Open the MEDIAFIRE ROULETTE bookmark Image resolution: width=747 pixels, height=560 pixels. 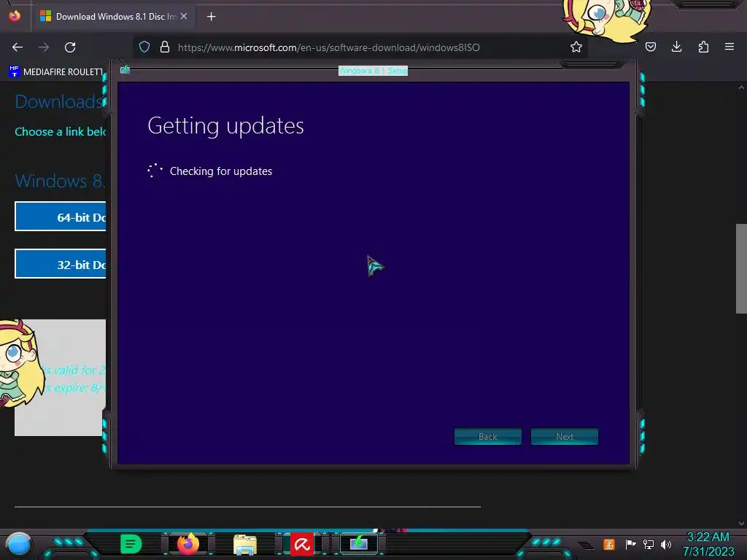click(55, 72)
